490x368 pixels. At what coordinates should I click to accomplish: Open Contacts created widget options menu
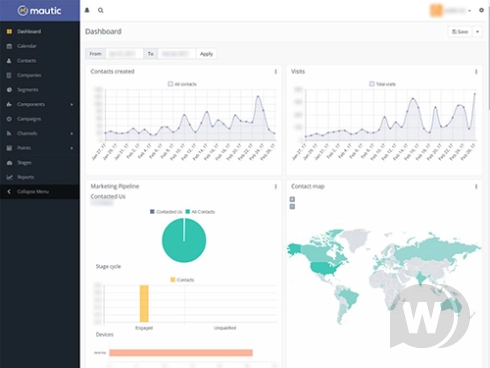(276, 72)
